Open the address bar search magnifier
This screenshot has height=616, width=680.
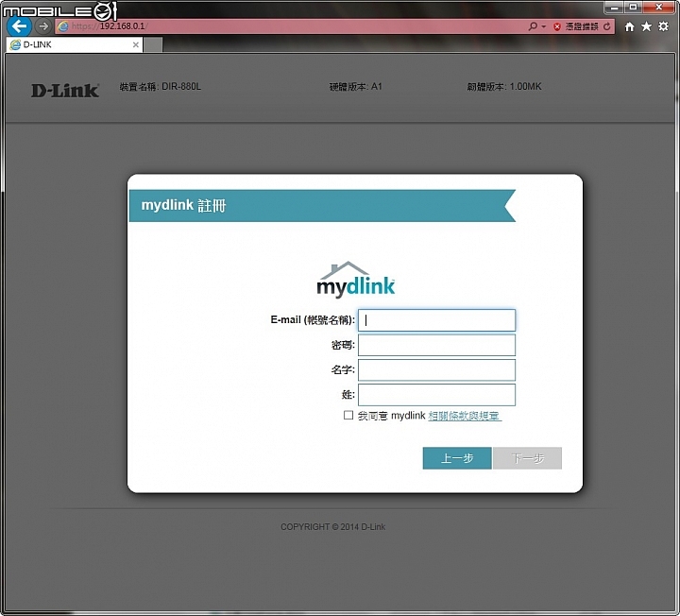point(532,26)
